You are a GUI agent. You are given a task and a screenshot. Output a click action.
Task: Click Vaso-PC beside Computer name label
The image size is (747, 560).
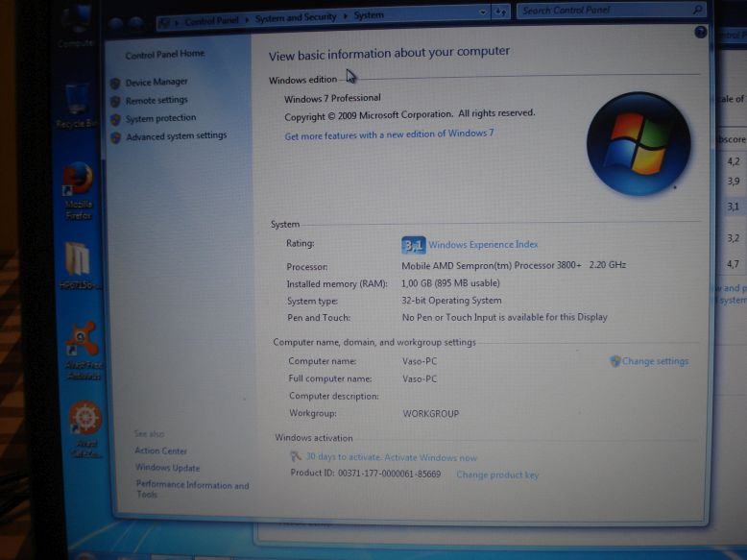420,361
